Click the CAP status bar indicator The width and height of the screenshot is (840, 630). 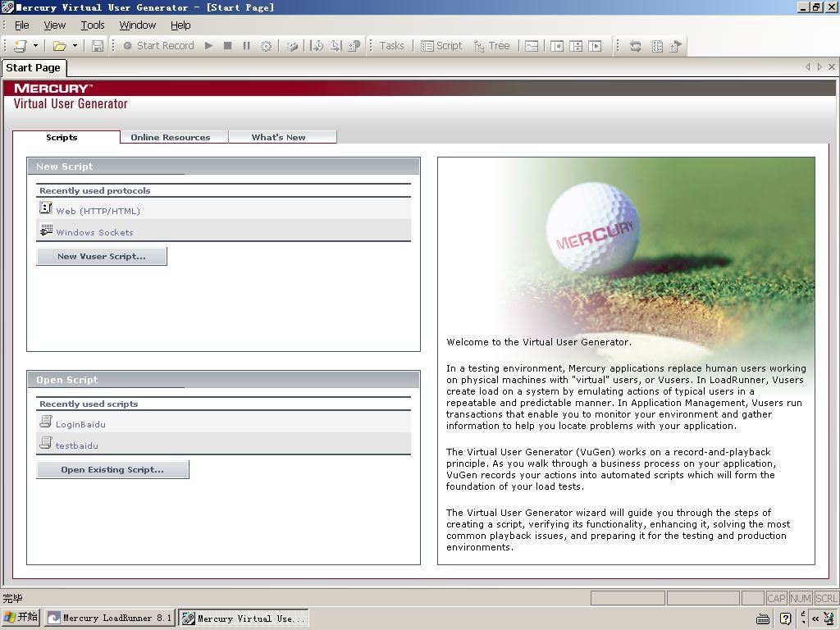[x=776, y=598]
